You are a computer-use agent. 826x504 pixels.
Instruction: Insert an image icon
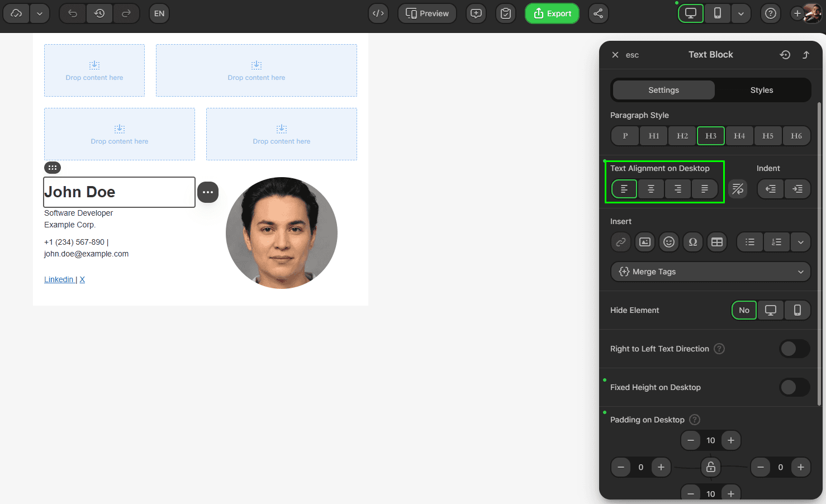(645, 242)
